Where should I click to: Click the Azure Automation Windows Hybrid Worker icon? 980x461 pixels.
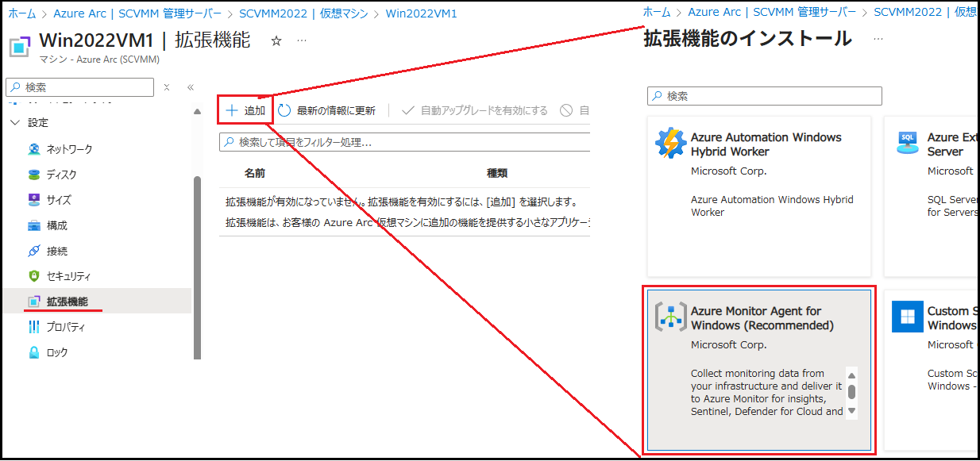670,144
